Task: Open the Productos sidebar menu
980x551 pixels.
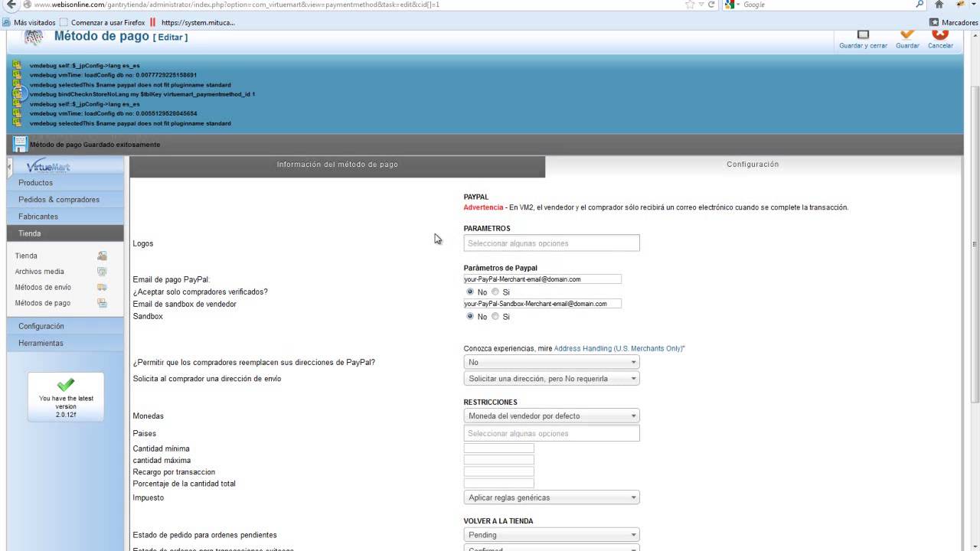Action: point(65,183)
